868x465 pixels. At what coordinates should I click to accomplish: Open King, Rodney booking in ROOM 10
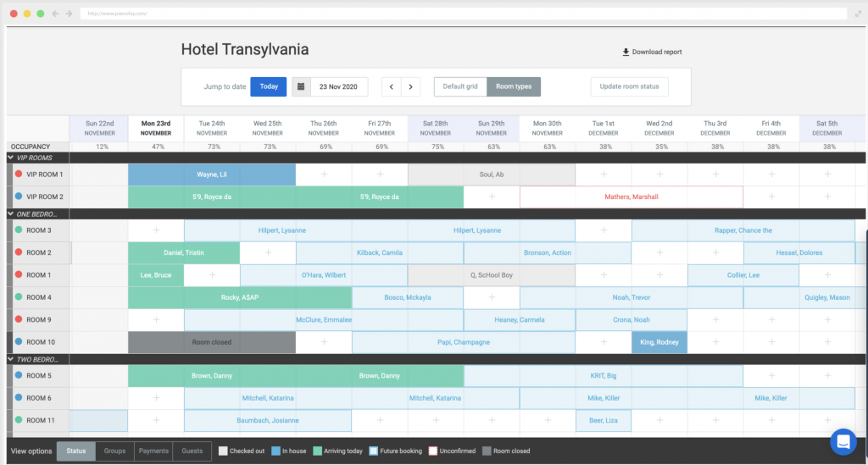pyautogui.click(x=659, y=342)
